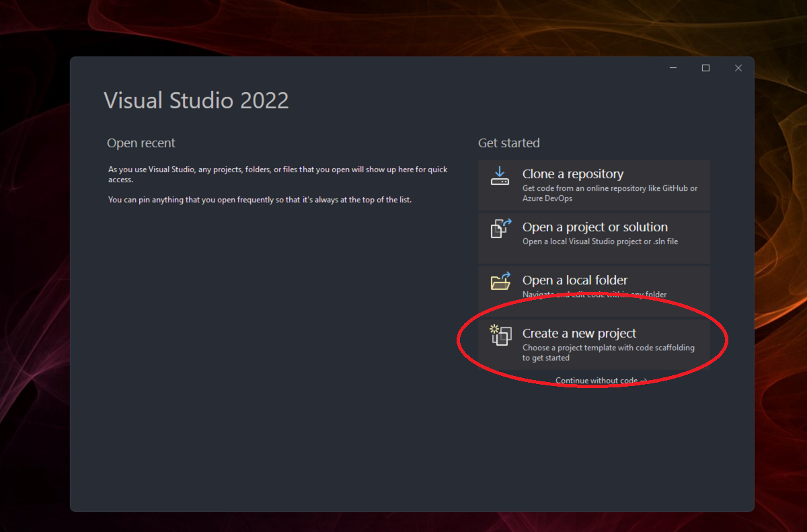The height and width of the screenshot is (532, 807).
Task: Start Create a new project
Action: point(594,344)
